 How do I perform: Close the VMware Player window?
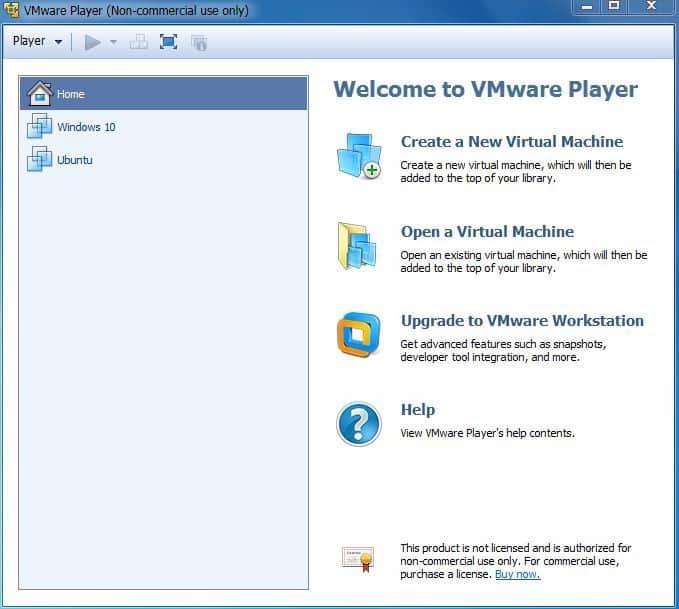point(651,6)
